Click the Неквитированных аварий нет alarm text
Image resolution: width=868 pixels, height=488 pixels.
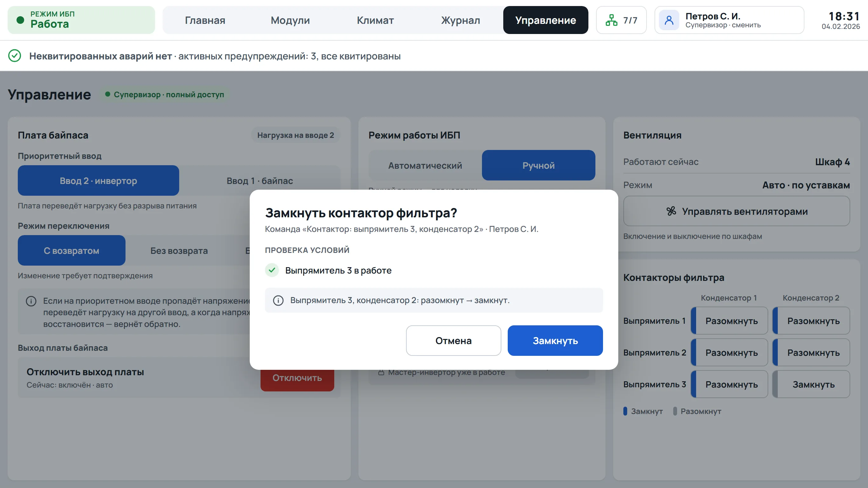click(100, 56)
